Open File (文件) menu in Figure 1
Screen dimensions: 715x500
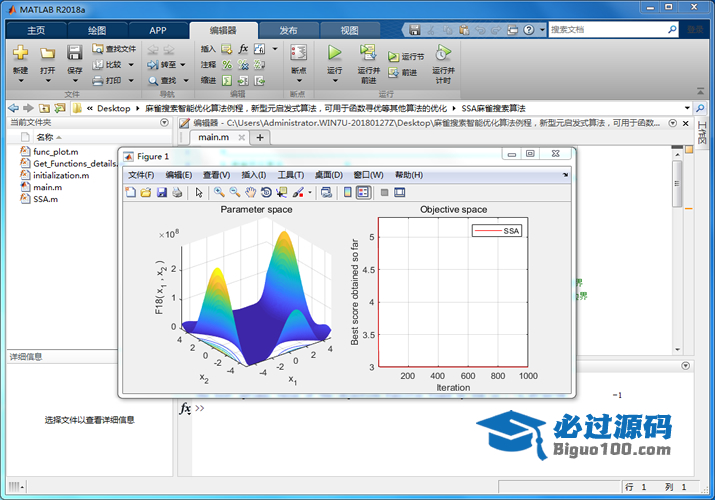pyautogui.click(x=141, y=175)
